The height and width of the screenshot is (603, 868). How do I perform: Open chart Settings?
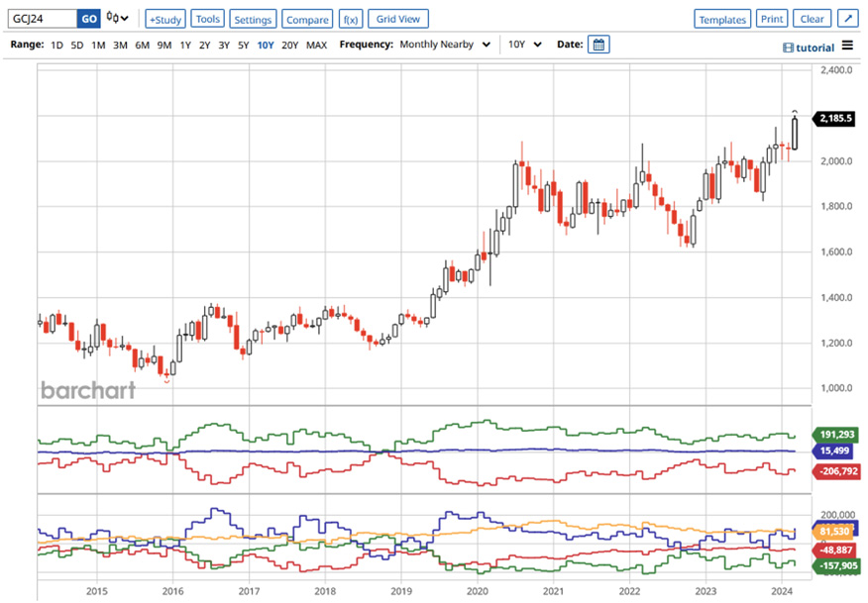click(x=253, y=19)
